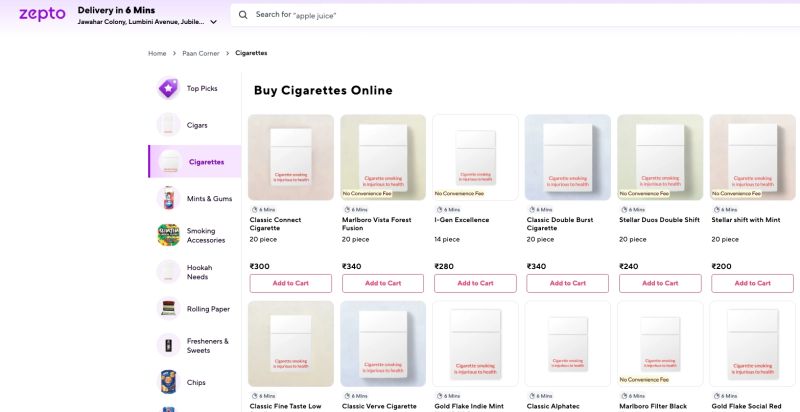The width and height of the screenshot is (800, 412).
Task: Click the Chips category icon
Action: pos(168,382)
